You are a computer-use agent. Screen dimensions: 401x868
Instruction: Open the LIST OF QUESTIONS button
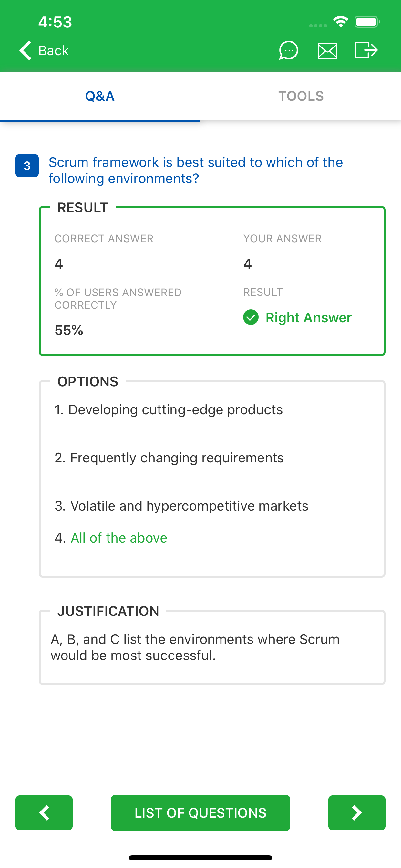[200, 813]
